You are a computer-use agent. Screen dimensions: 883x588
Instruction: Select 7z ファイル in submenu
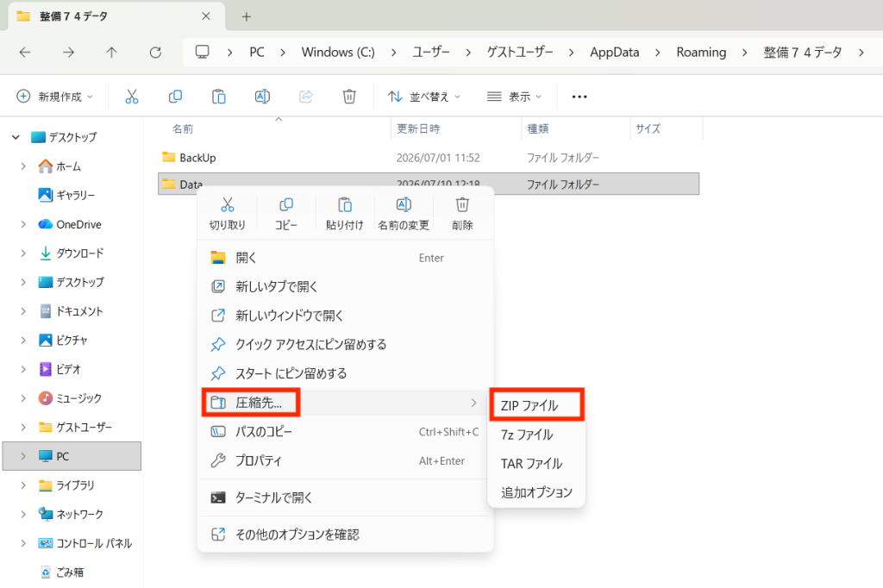click(536, 435)
